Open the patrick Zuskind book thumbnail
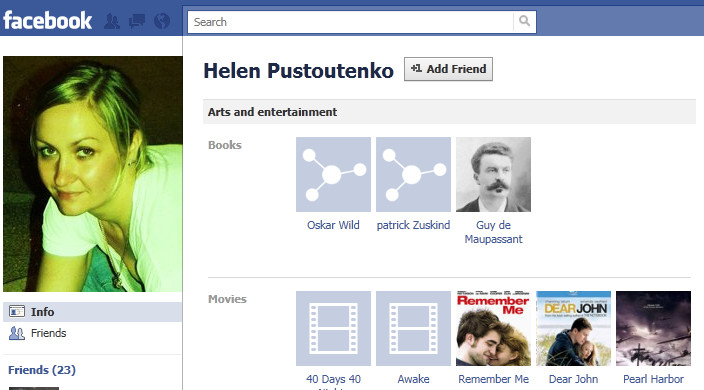 [413, 175]
